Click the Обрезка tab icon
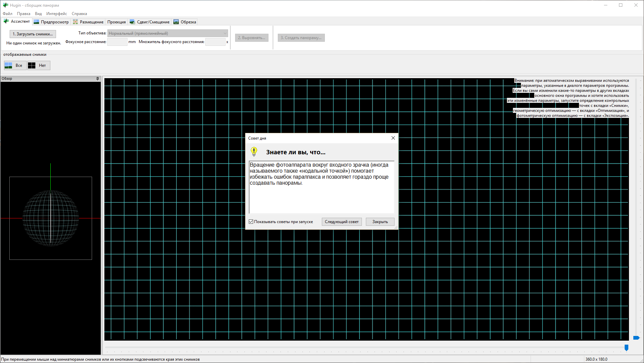 point(176,22)
